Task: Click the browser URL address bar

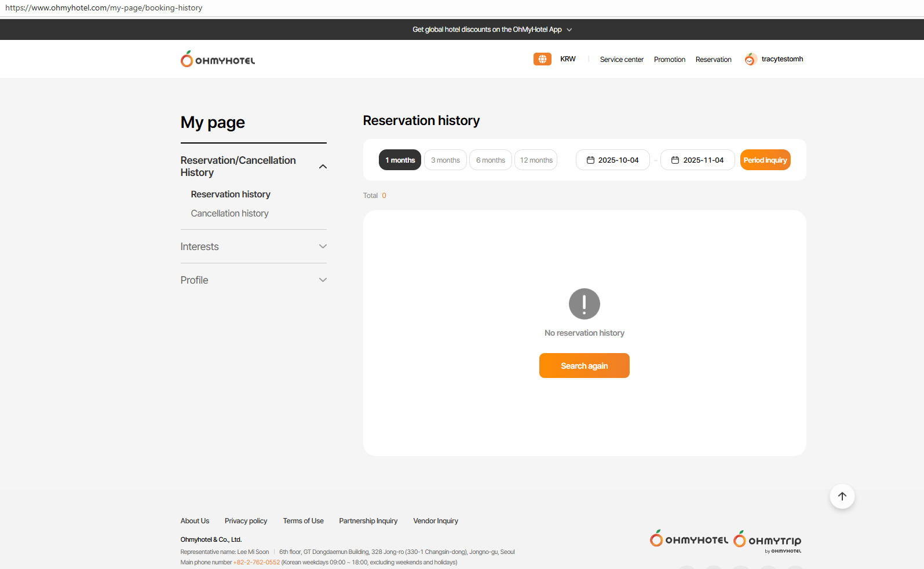Action: pos(462,8)
